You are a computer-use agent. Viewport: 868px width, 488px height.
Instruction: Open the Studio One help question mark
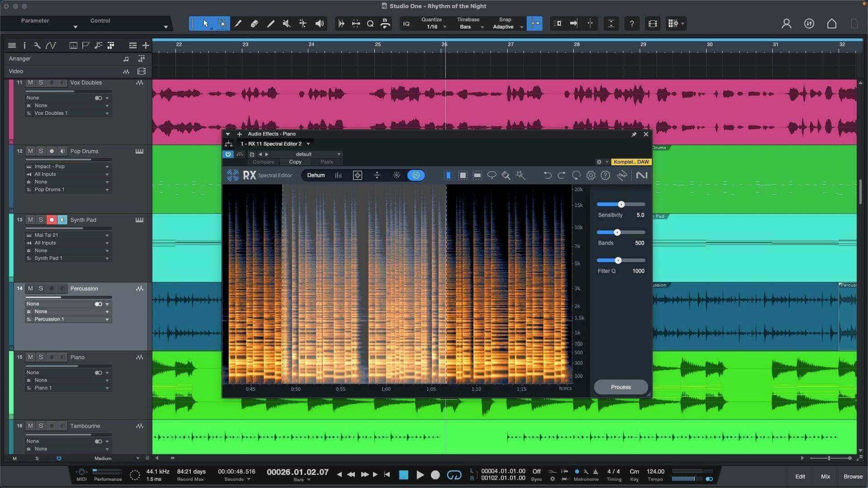[632, 23]
